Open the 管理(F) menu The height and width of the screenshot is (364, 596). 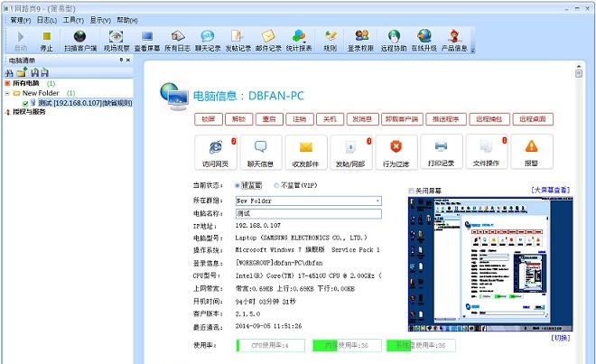tap(21, 19)
